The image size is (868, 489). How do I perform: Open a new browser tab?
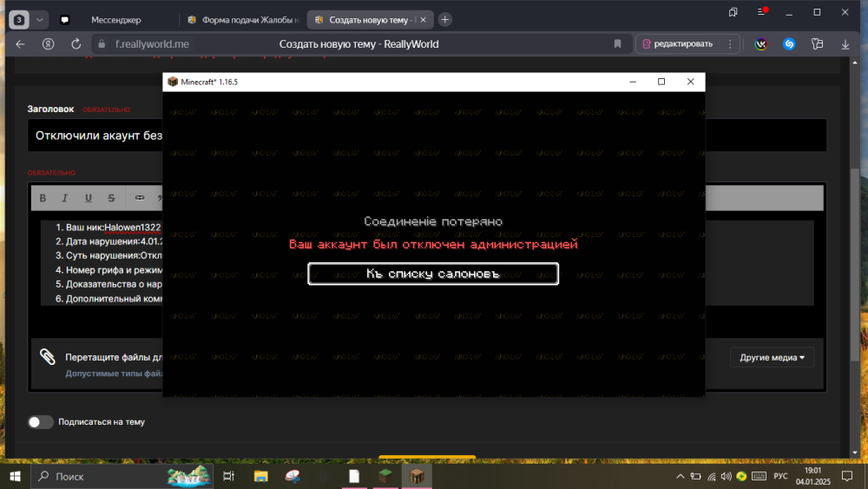pyautogui.click(x=444, y=20)
